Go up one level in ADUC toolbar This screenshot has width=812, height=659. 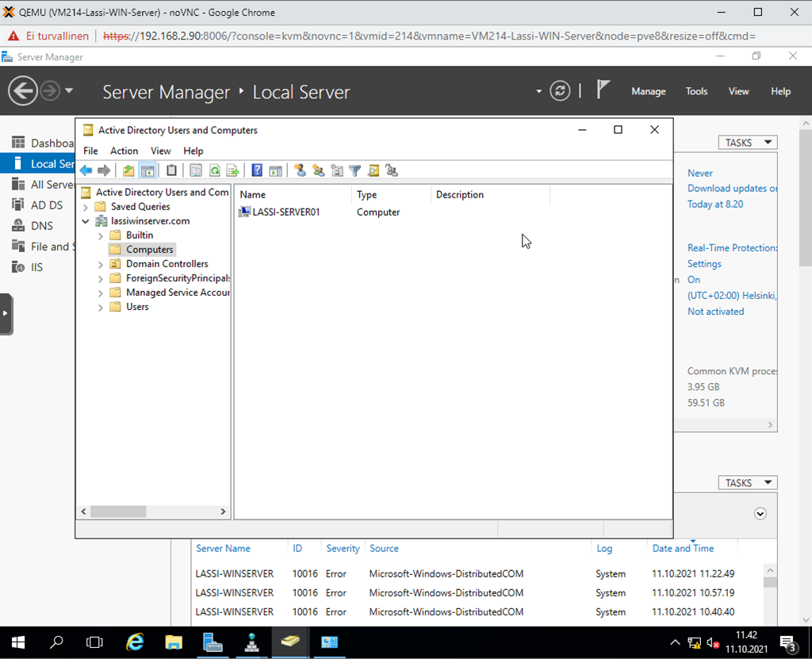tap(128, 170)
